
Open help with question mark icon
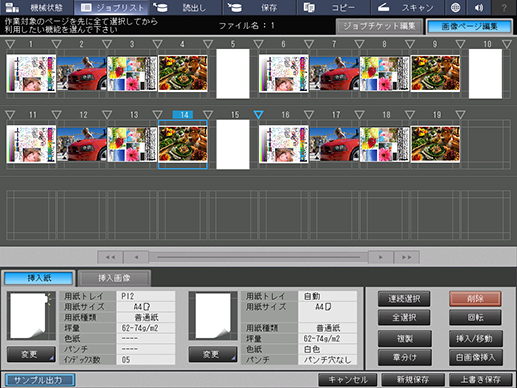(x=504, y=7)
